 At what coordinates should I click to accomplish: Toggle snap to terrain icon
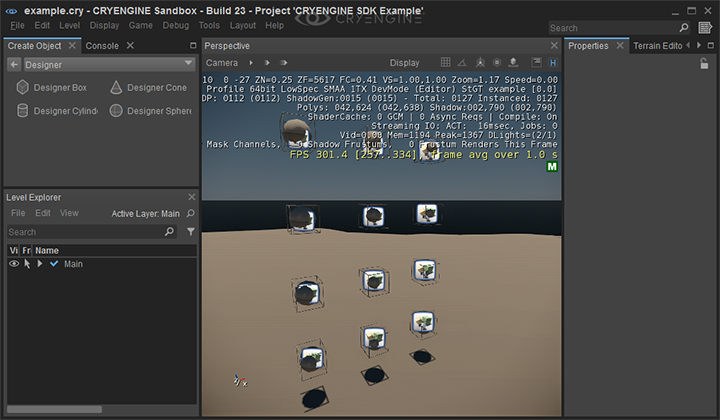coord(513,62)
